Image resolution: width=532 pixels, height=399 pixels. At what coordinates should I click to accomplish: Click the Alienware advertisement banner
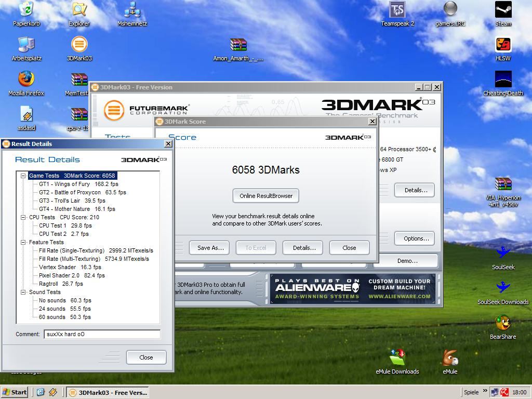coord(353,289)
